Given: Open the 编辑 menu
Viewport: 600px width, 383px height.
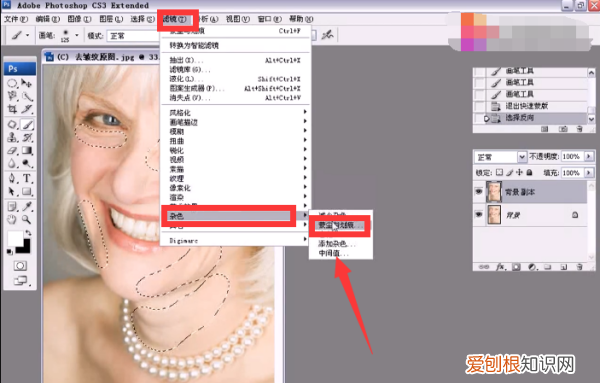Looking at the screenshot, I should 47,19.
